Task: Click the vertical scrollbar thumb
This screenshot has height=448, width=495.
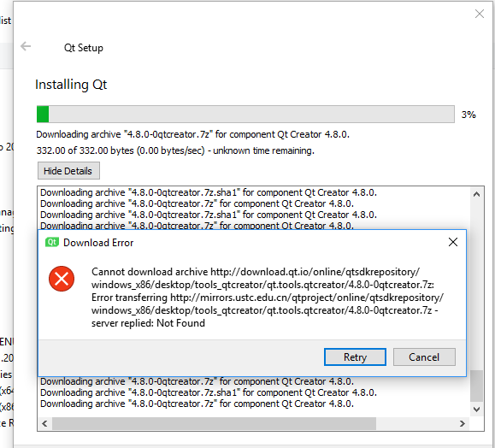Action: point(477,386)
